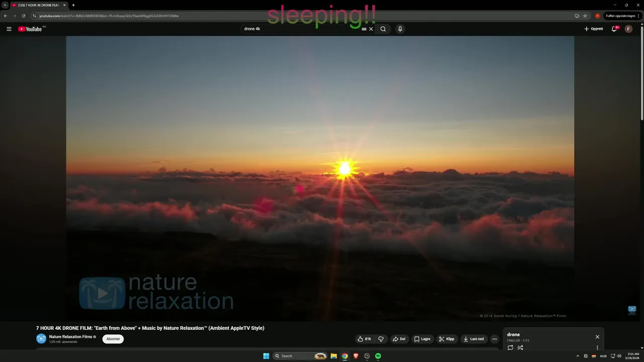This screenshot has width=644, height=362.
Task: Click the channel watermark icon in video corner
Action: point(632,310)
